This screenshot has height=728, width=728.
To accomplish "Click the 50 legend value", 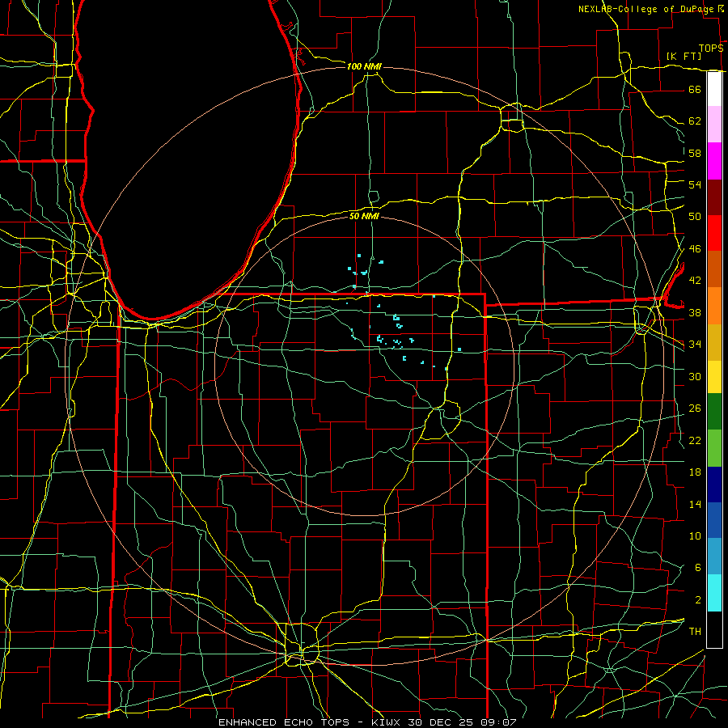I will pos(695,216).
